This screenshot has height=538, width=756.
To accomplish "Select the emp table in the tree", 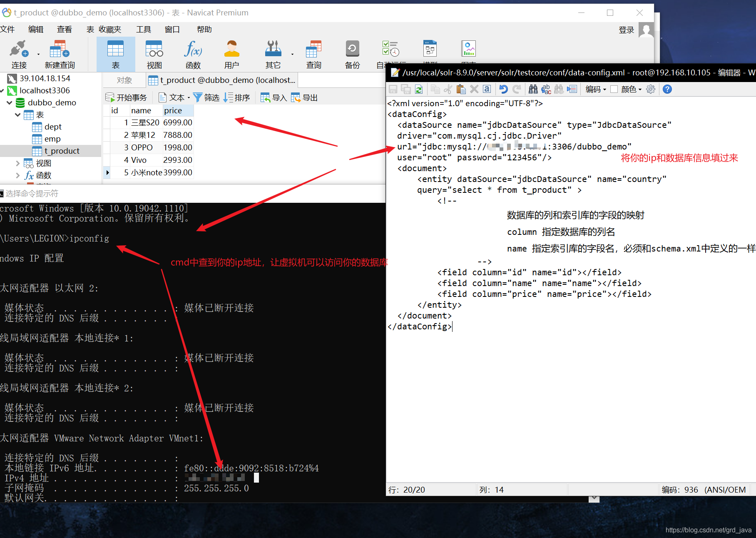I will tap(52, 139).
